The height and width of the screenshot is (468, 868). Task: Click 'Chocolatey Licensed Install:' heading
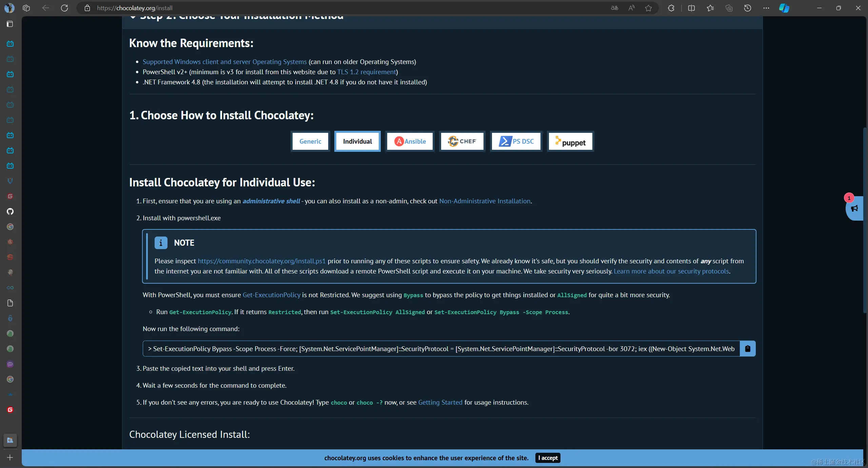pos(190,434)
